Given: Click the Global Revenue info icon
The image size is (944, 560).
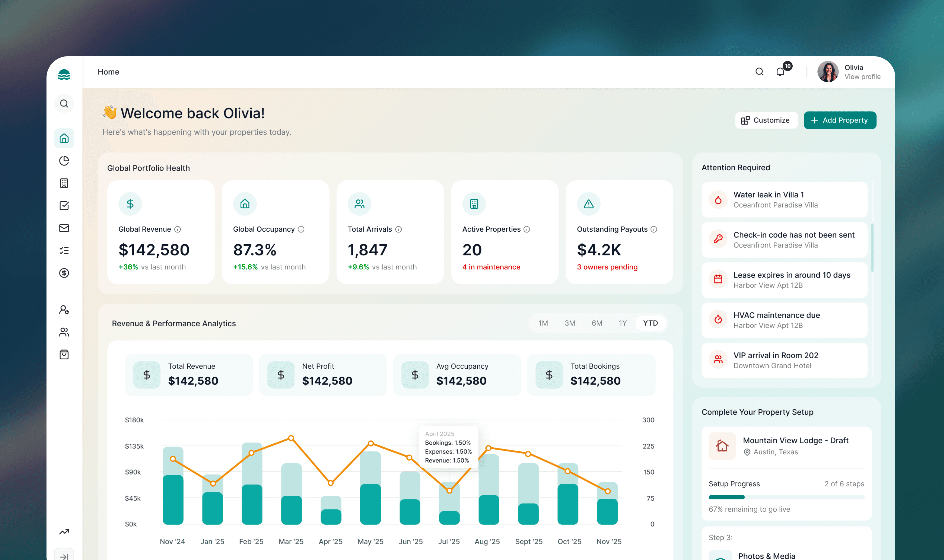Looking at the screenshot, I should [177, 229].
